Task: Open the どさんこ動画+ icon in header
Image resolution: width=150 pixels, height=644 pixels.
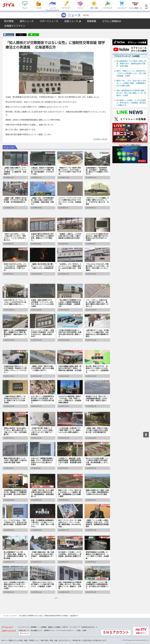Action: tap(135, 5)
